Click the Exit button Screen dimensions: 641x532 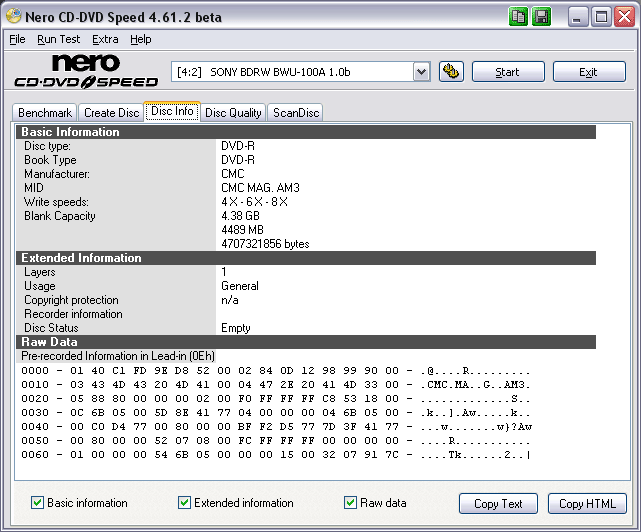(x=589, y=72)
